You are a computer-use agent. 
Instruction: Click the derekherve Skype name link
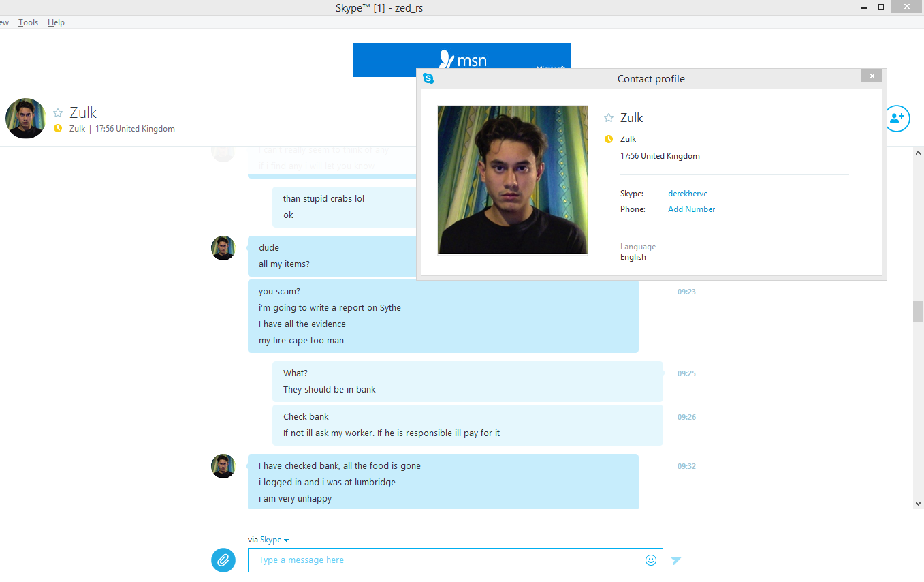[x=688, y=194]
